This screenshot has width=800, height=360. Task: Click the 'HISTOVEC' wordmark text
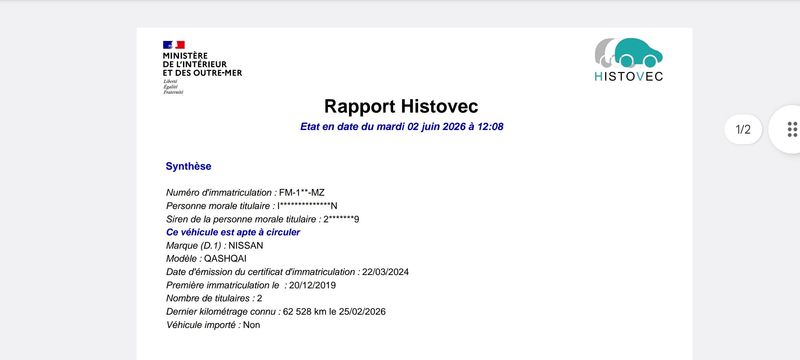point(629,76)
